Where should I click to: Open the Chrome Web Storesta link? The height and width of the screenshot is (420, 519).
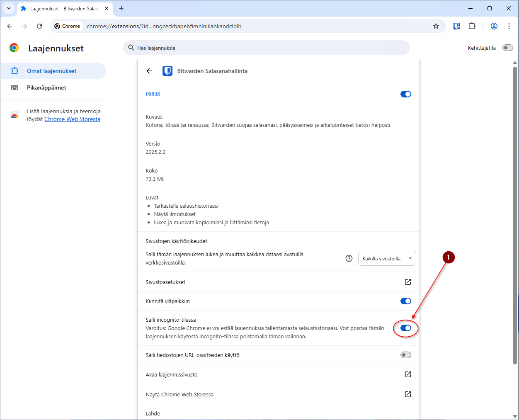point(72,119)
